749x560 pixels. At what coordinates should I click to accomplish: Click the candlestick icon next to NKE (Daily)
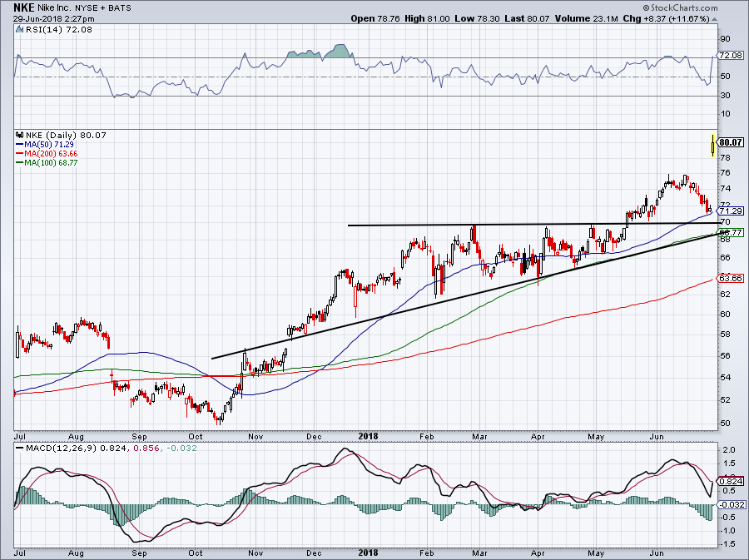tap(20, 135)
